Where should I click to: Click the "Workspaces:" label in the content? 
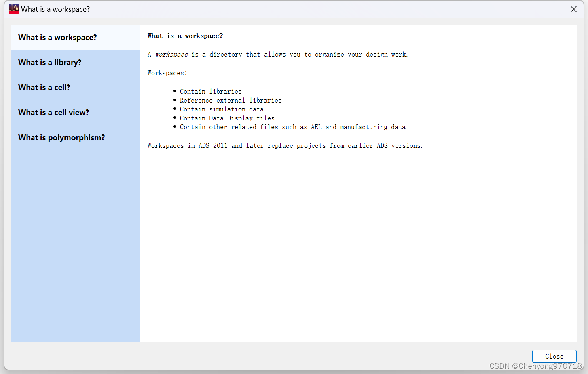tap(167, 73)
